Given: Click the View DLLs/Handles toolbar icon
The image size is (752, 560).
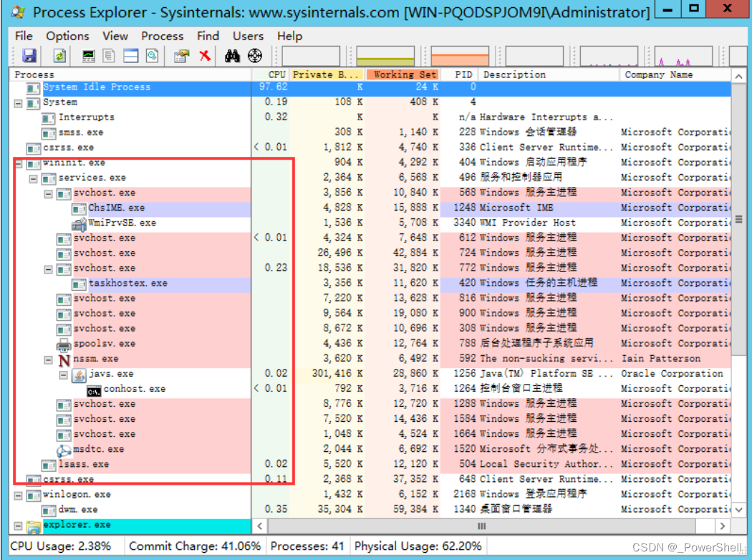Looking at the screenshot, I should pyautogui.click(x=153, y=56).
